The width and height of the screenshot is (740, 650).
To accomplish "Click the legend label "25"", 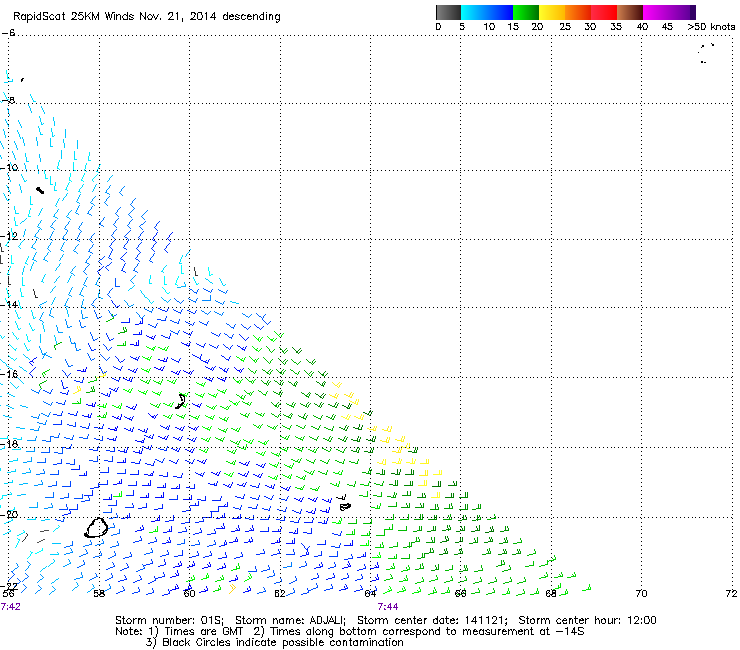I will [565, 27].
